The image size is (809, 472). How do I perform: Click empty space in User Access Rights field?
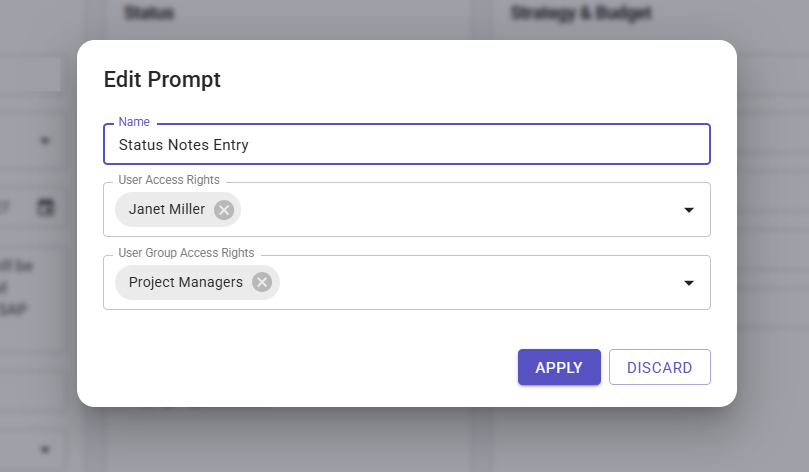click(x=450, y=210)
